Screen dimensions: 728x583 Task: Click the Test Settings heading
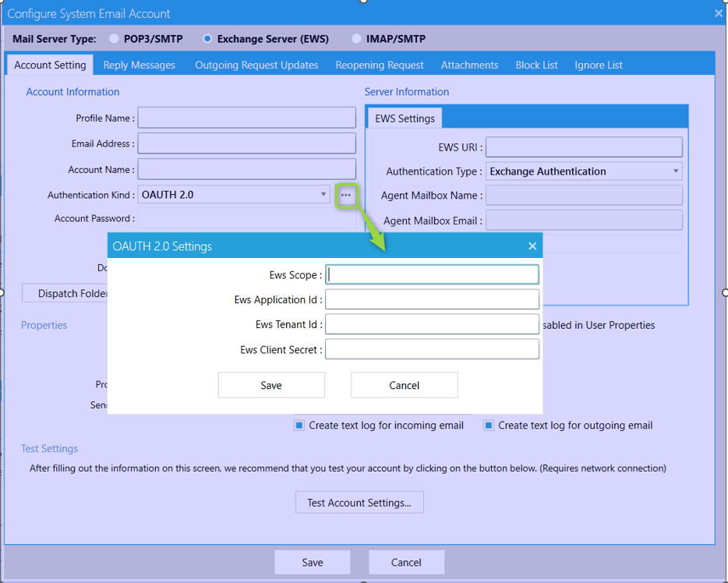click(x=49, y=449)
